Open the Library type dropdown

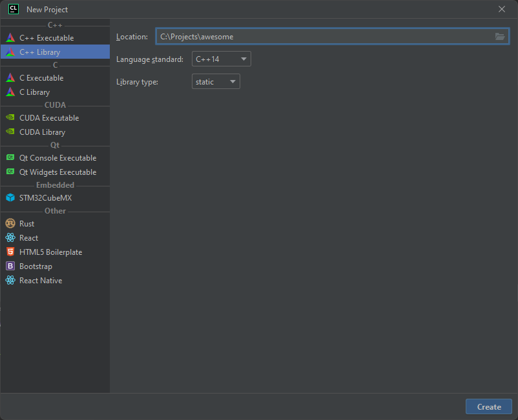215,81
